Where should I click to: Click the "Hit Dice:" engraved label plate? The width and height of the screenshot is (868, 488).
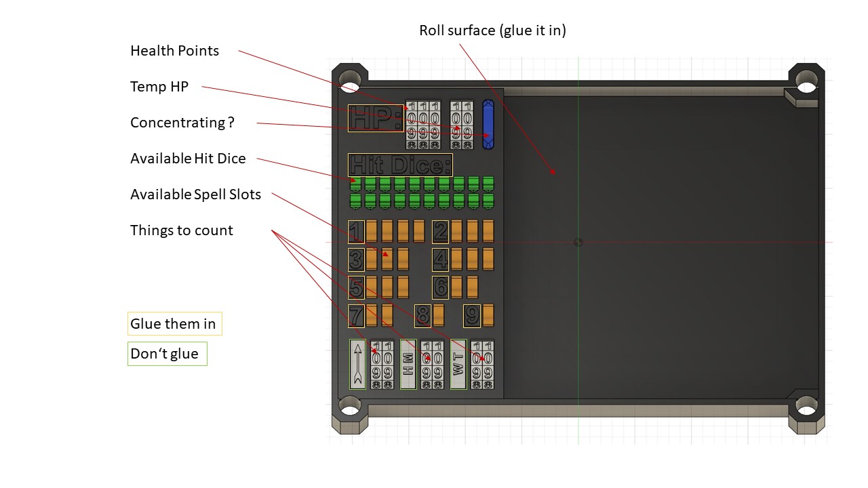point(400,165)
